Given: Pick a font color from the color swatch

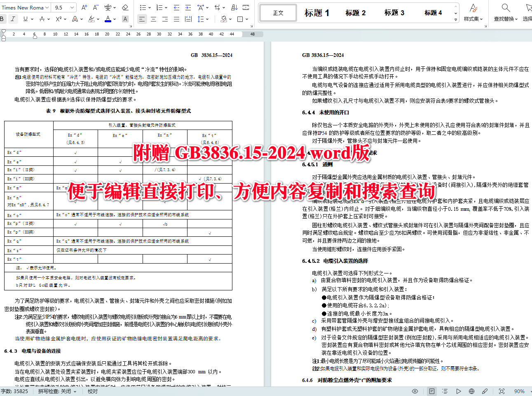Looking at the screenshot, I should click(x=108, y=19).
